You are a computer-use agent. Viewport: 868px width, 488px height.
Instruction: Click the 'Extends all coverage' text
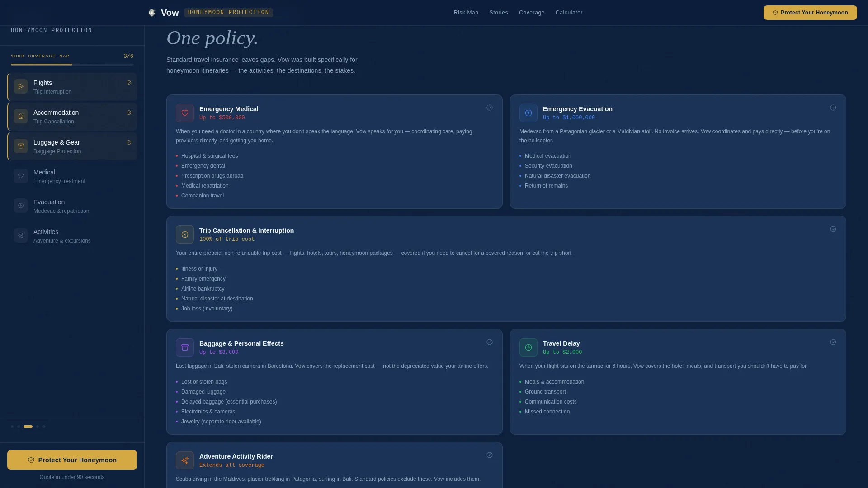[232, 465]
